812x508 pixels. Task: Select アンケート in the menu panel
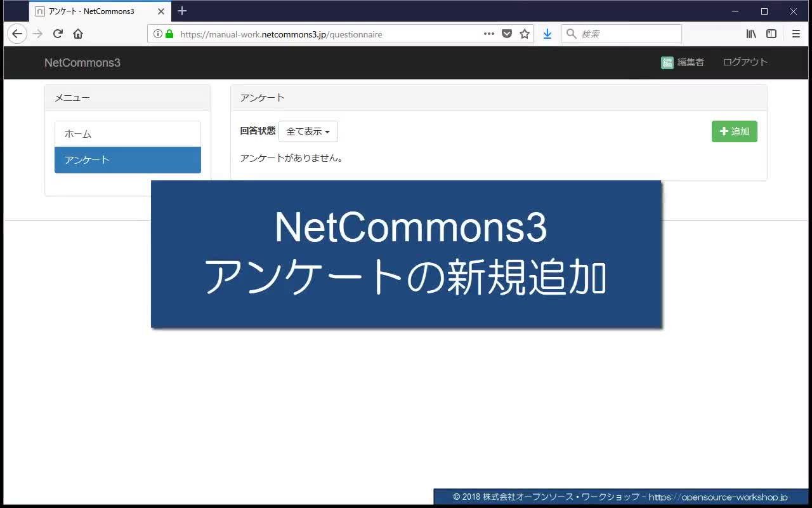128,160
